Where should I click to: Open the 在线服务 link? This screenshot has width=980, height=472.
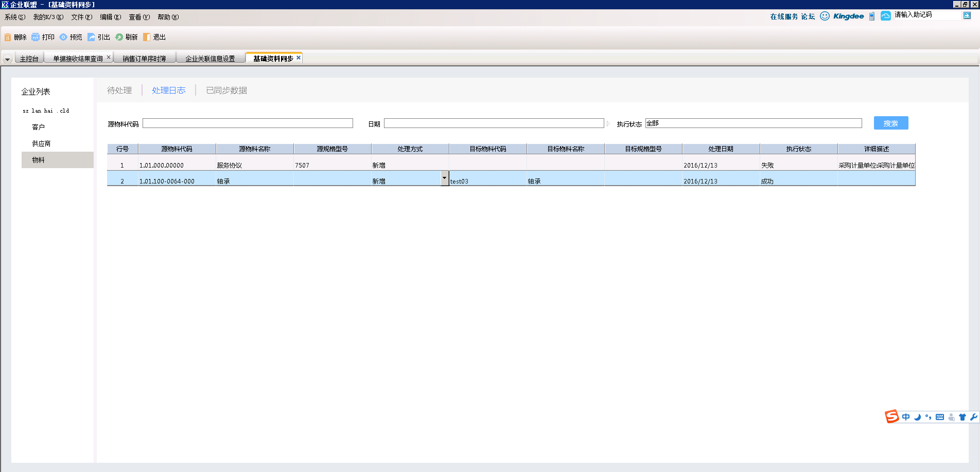click(783, 16)
